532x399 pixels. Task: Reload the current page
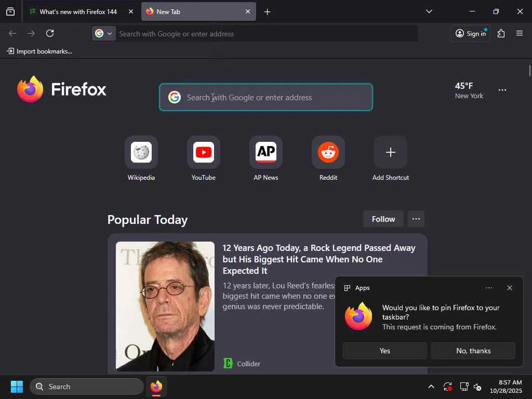pos(50,33)
